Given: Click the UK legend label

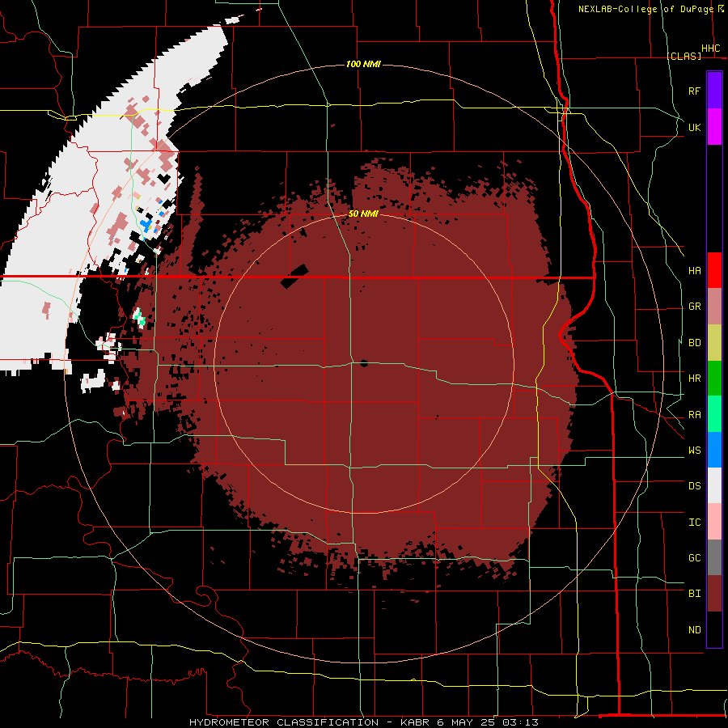Looking at the screenshot, I should click(695, 127).
